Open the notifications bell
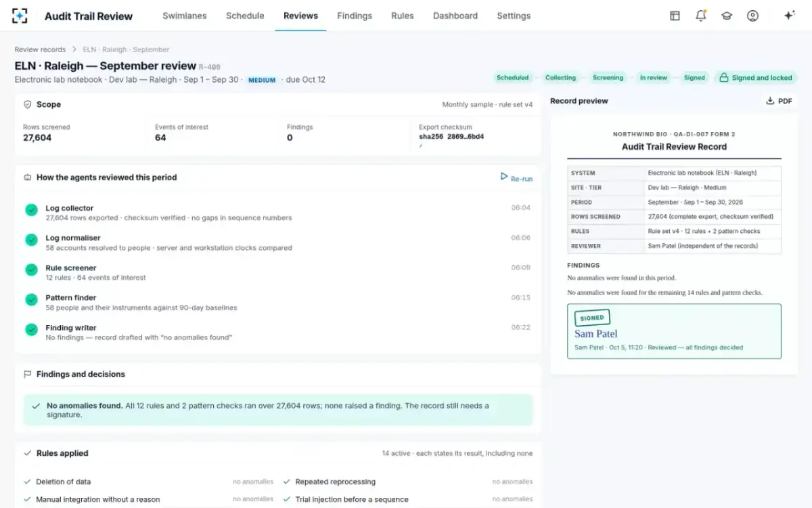 (x=701, y=16)
